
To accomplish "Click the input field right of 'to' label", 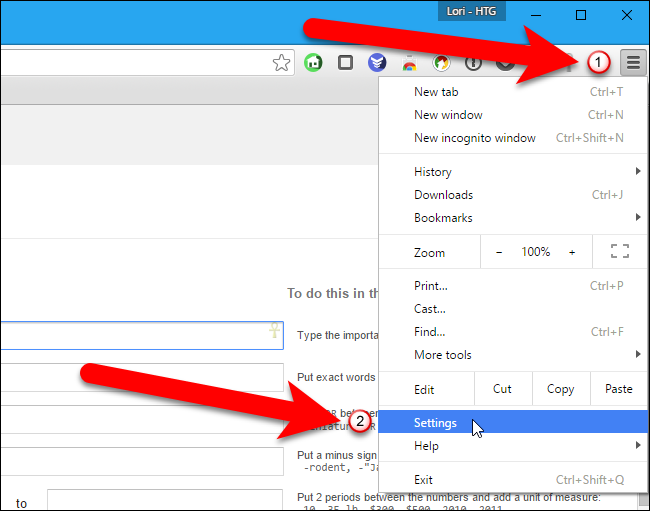I will (x=165, y=499).
